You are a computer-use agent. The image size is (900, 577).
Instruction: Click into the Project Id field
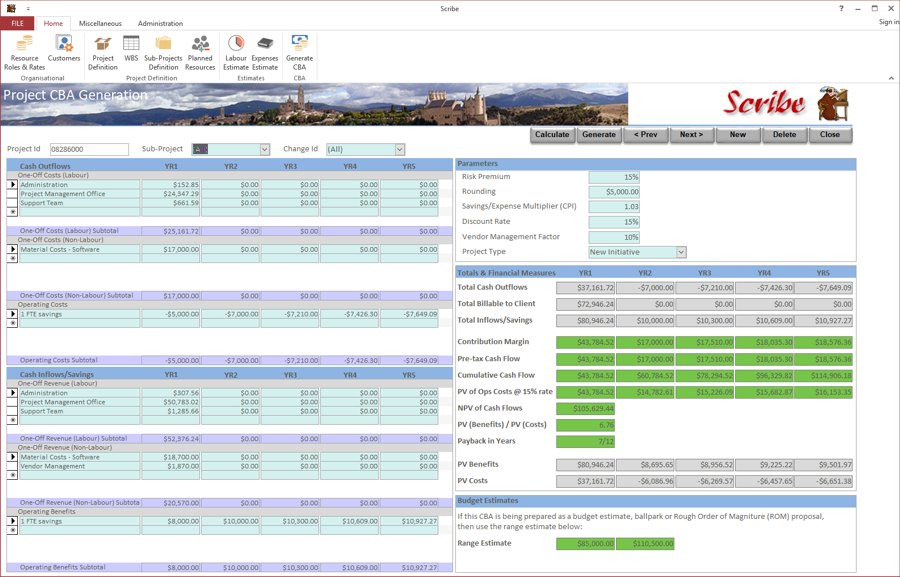89,149
